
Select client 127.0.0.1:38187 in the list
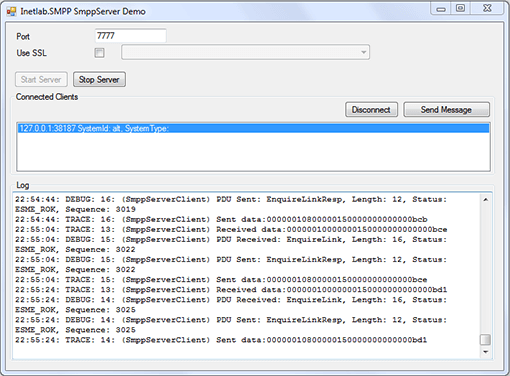coord(253,128)
